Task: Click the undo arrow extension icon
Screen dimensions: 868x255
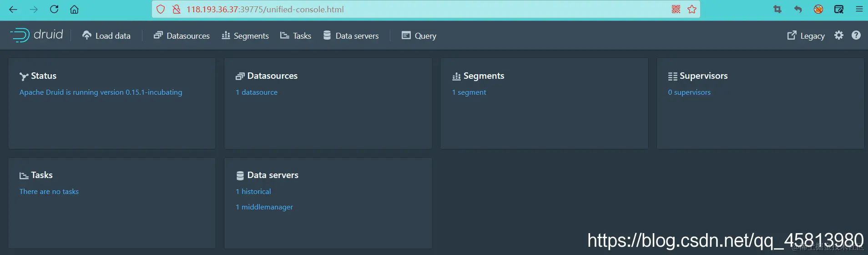Action: coord(798,9)
